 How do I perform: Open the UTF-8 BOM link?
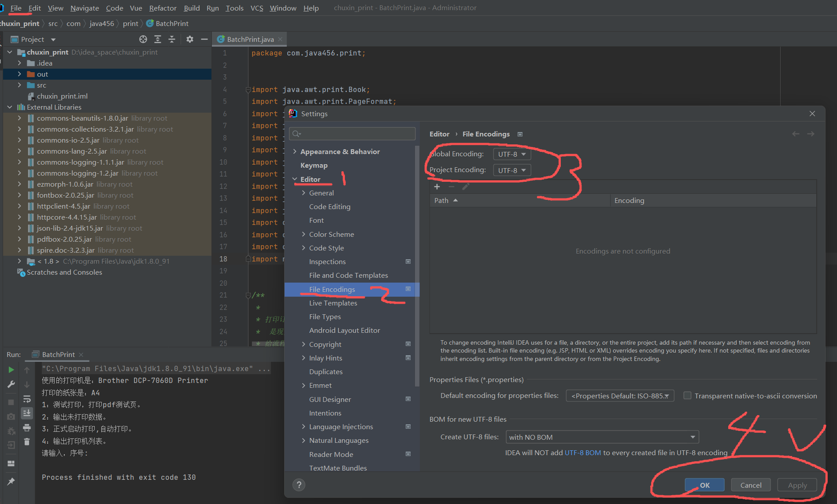point(582,452)
